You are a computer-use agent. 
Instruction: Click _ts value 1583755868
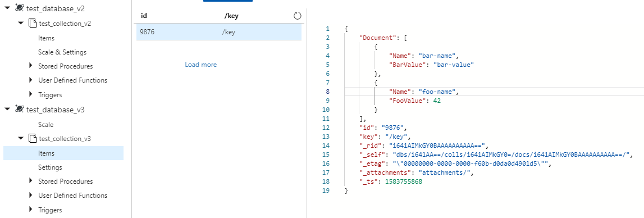(x=403, y=182)
